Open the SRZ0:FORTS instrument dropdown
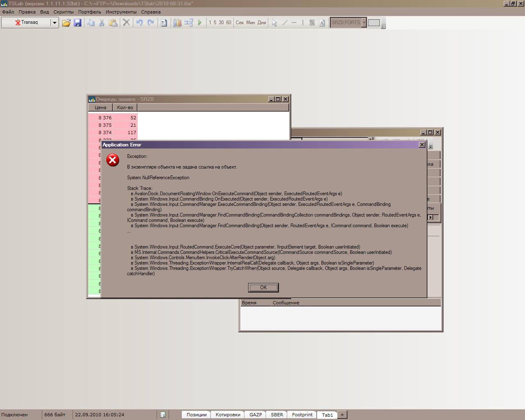The image size is (525, 420). tap(363, 23)
